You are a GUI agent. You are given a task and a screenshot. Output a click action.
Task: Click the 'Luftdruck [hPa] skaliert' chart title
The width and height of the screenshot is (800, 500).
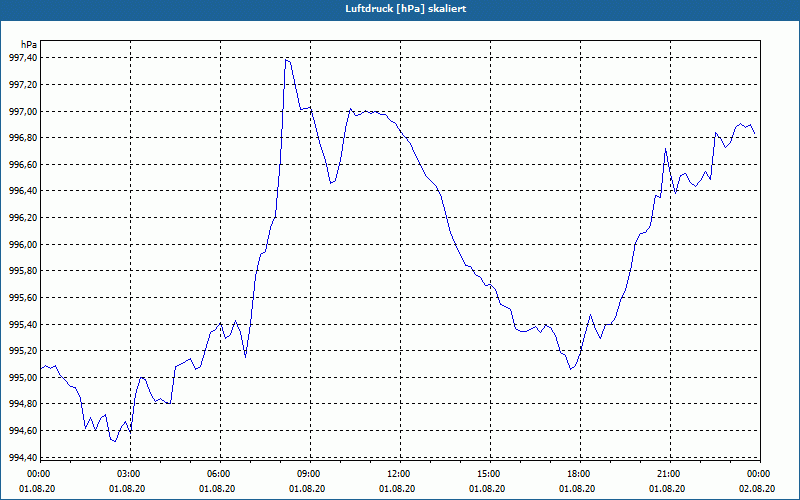405,9
